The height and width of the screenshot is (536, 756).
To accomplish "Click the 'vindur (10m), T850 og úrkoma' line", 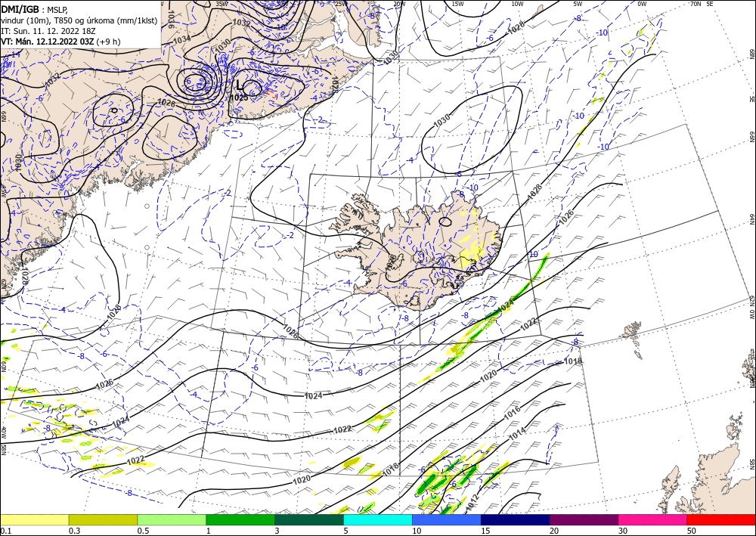I will (79, 20).
